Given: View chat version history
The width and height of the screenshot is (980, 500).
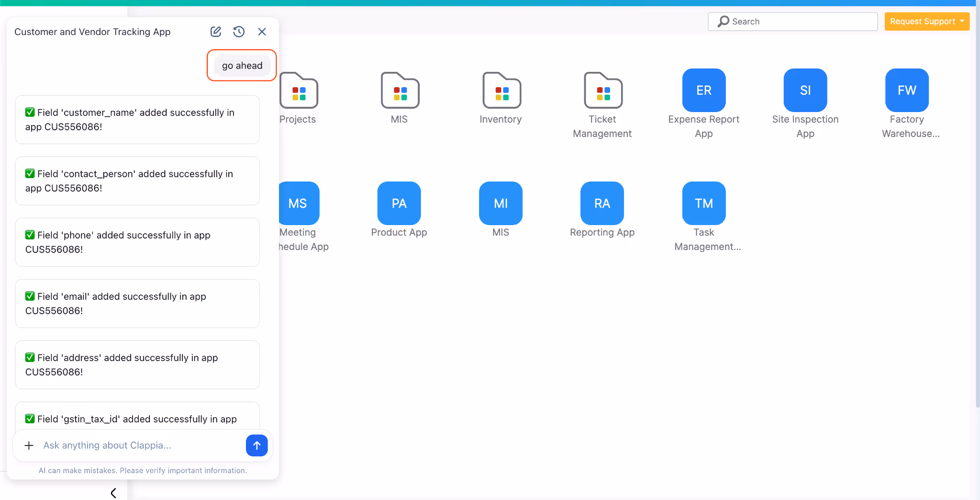Looking at the screenshot, I should 239,31.
